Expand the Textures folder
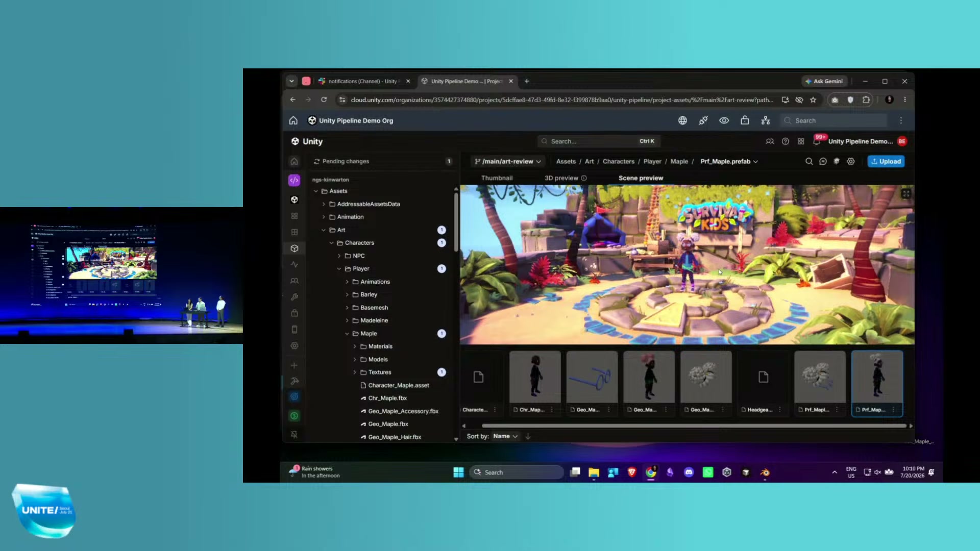Screen dimensions: 980x551 [x=355, y=372]
